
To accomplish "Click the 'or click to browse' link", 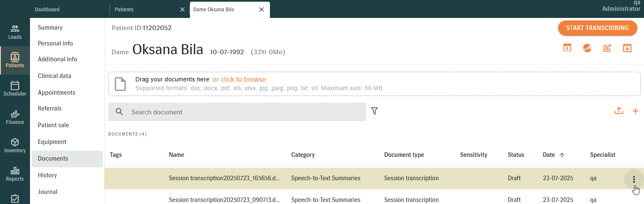I will 239,79.
